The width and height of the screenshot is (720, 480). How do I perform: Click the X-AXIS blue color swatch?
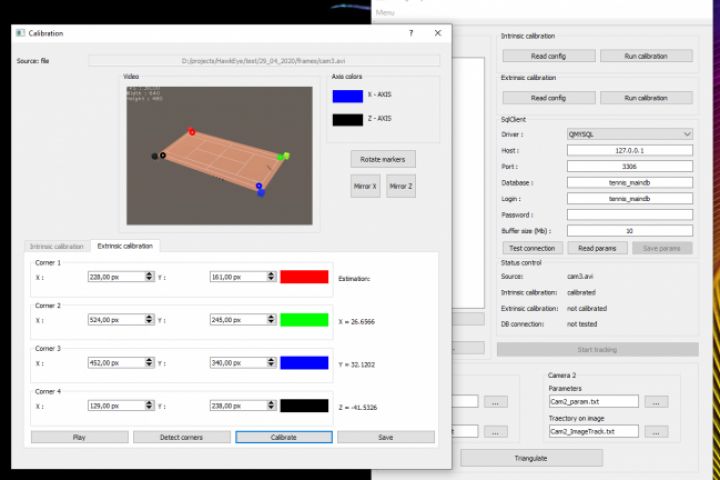pos(348,96)
